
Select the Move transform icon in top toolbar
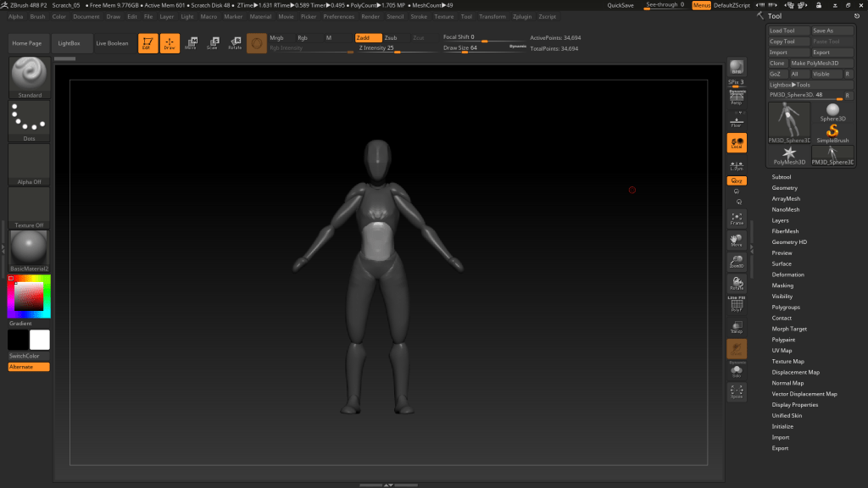[x=191, y=43]
